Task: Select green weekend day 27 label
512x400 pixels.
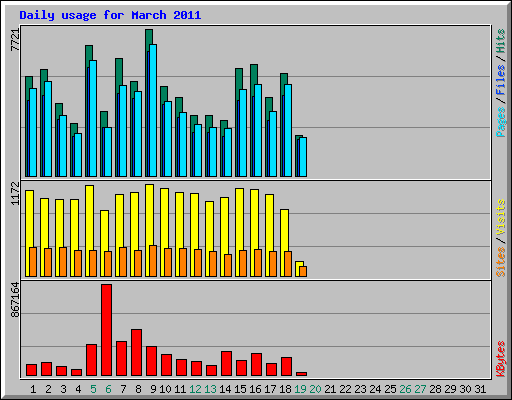Action: coord(420,389)
